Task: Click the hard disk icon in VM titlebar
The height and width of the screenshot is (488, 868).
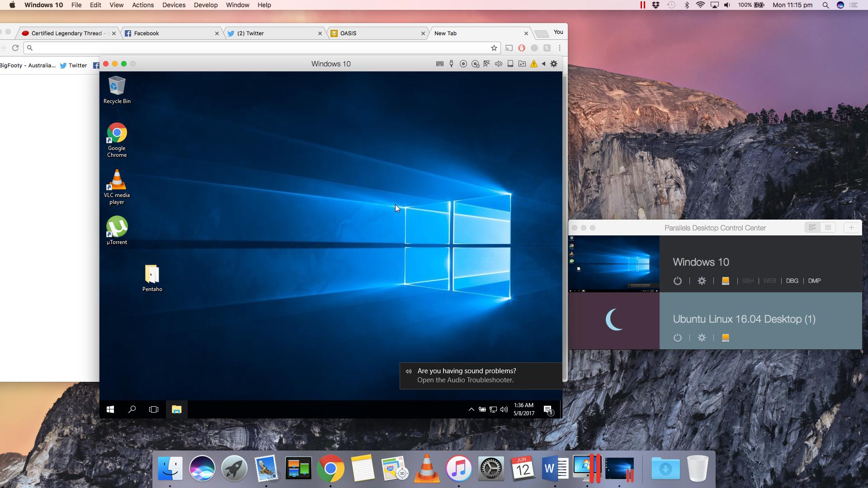Action: pos(510,64)
